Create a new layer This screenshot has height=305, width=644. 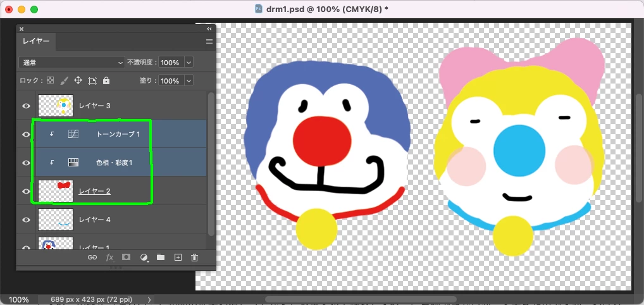pyautogui.click(x=178, y=258)
